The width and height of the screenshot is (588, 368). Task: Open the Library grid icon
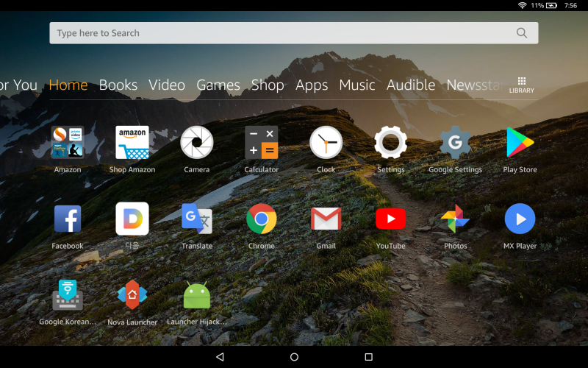(522, 85)
